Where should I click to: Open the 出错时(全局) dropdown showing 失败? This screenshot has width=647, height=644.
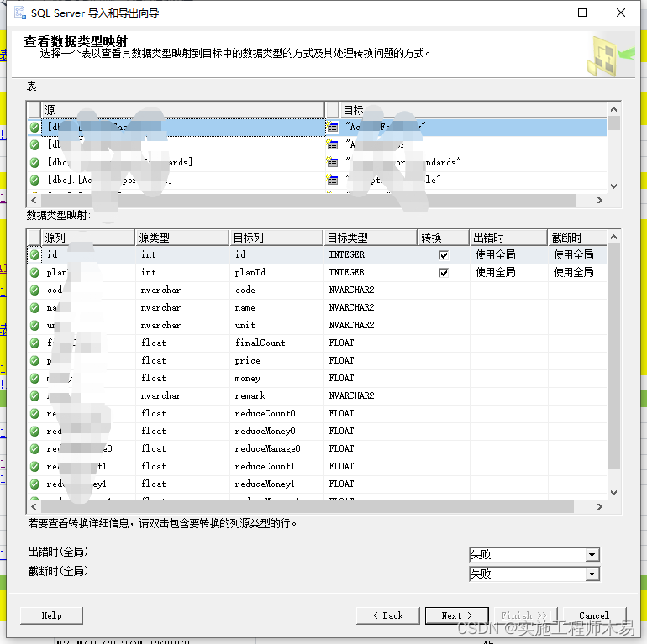point(534,554)
